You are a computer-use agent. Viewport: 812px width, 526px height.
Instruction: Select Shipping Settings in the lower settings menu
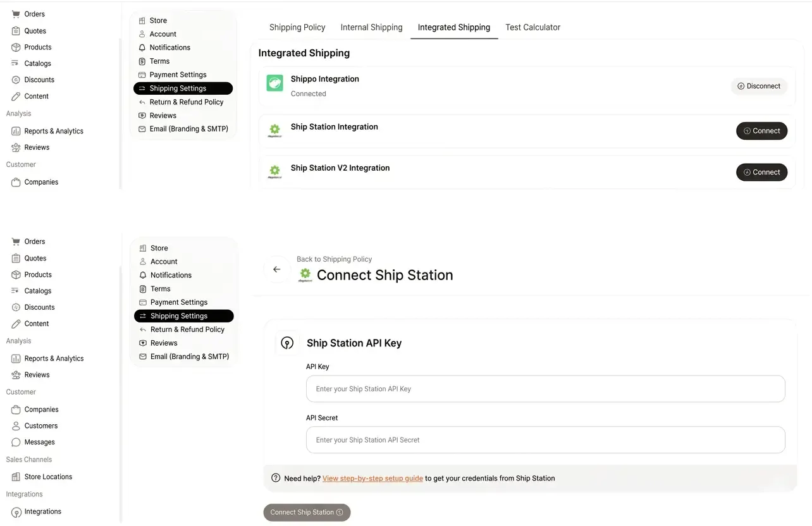tap(184, 316)
